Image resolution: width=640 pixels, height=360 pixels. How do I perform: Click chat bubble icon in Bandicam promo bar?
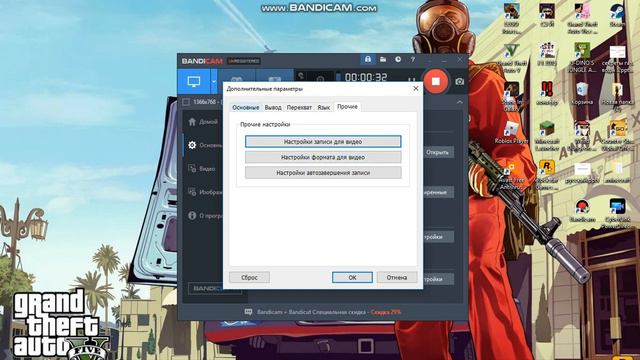point(248,312)
